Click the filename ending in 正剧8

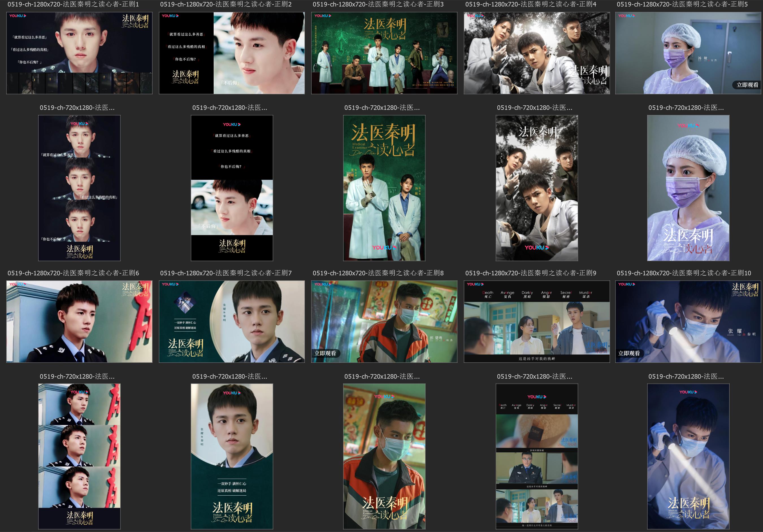378,273
